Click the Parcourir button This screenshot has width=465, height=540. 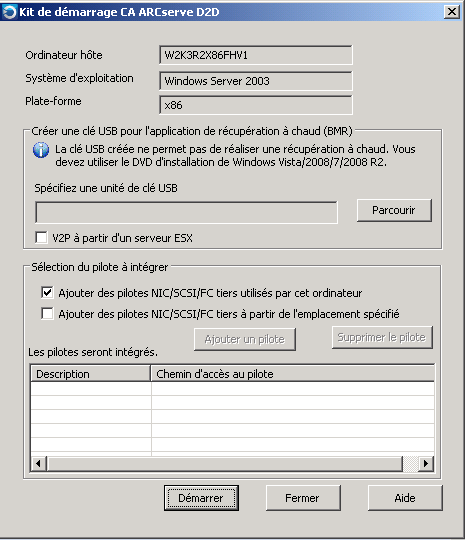coord(394,210)
